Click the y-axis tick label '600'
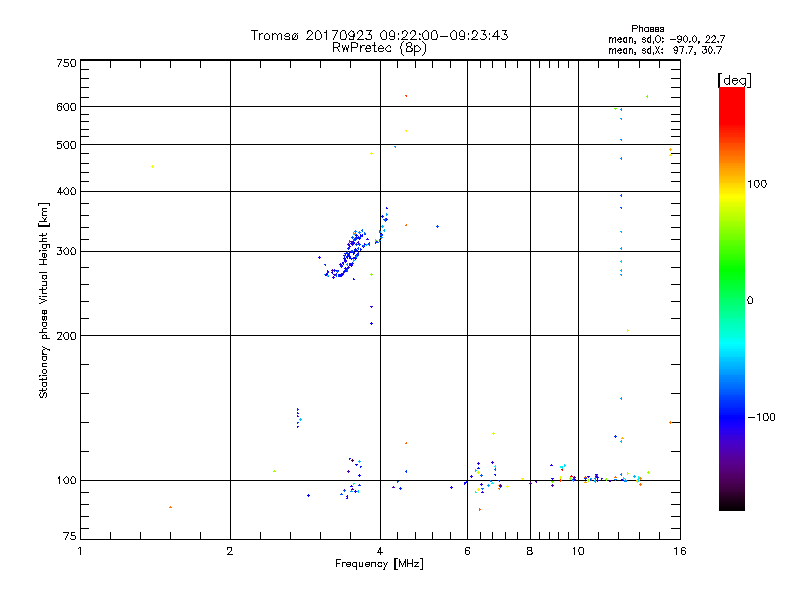 66,107
